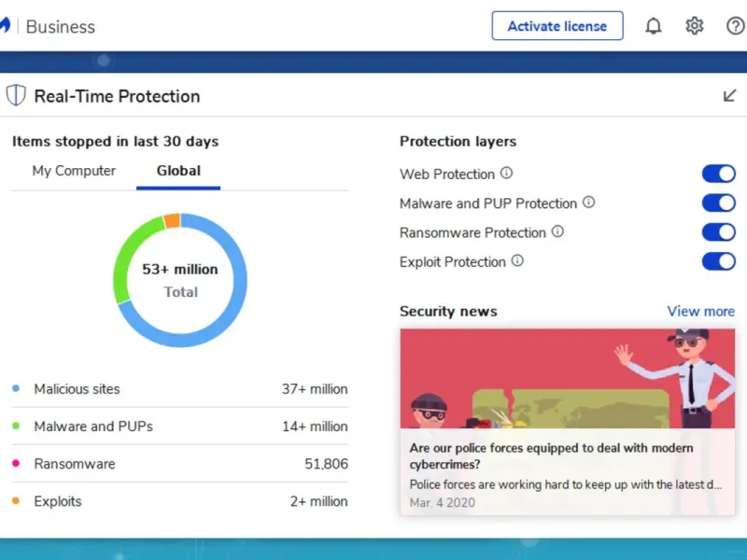Toggle Web Protection off
747x560 pixels.
(x=719, y=174)
